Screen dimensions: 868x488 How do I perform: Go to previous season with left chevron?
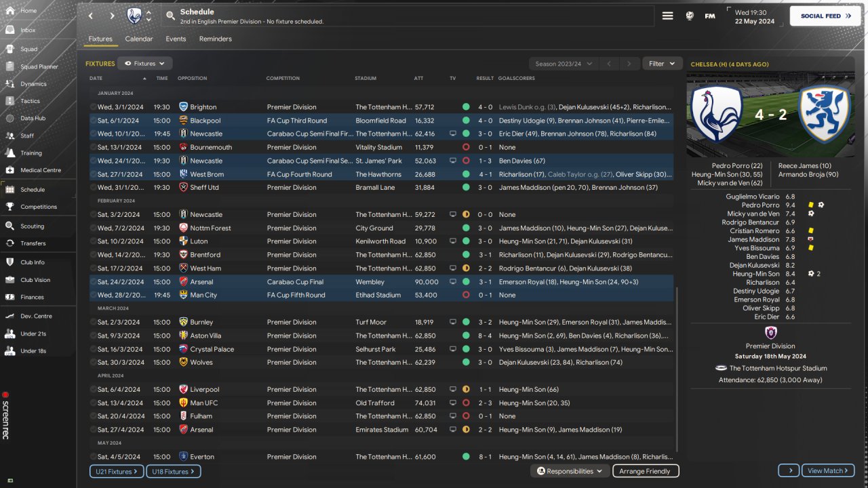tap(609, 64)
